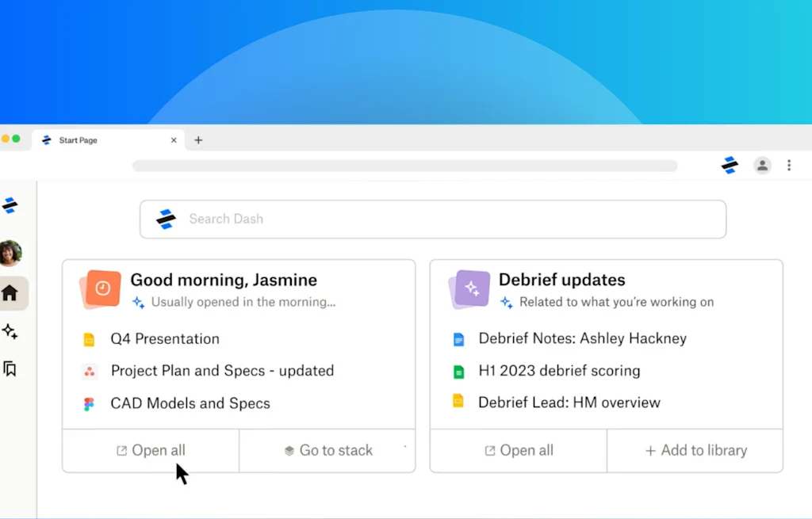This screenshot has height=519, width=812.
Task: Click the Dash extension icon in the browser toolbar
Action: tap(729, 166)
